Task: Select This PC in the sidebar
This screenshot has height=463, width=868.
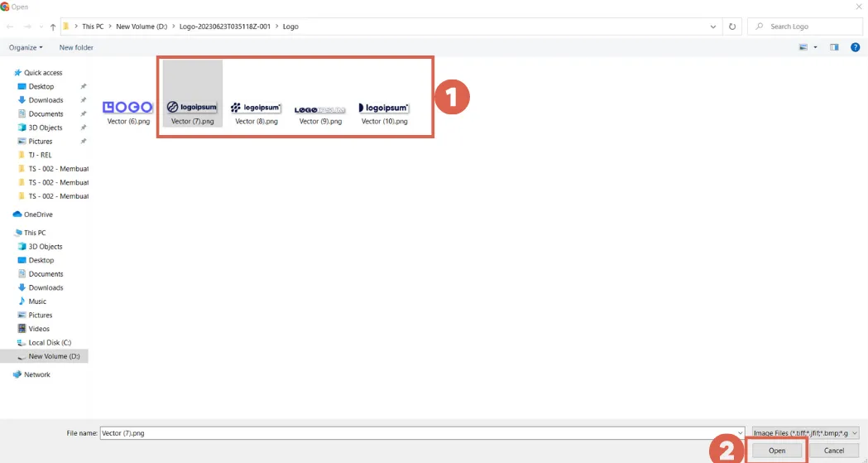Action: pyautogui.click(x=34, y=233)
